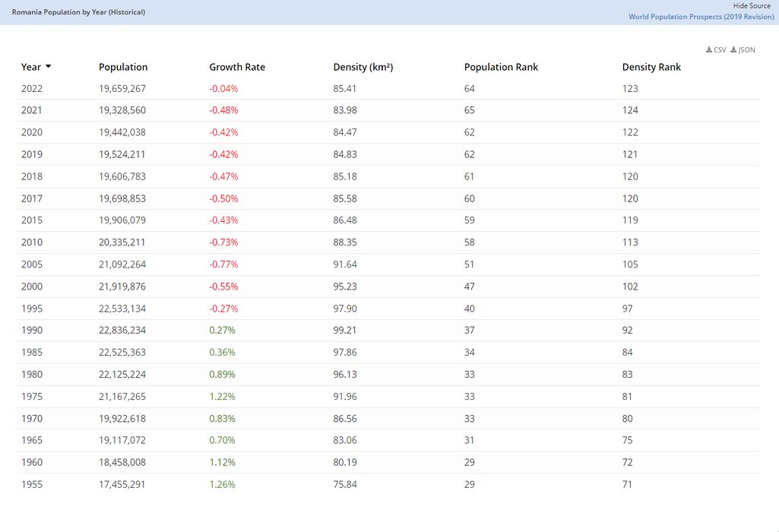Screen dimensions: 779x532
Task: Select population rank 47 in the 2000 row
Action: tap(470, 287)
